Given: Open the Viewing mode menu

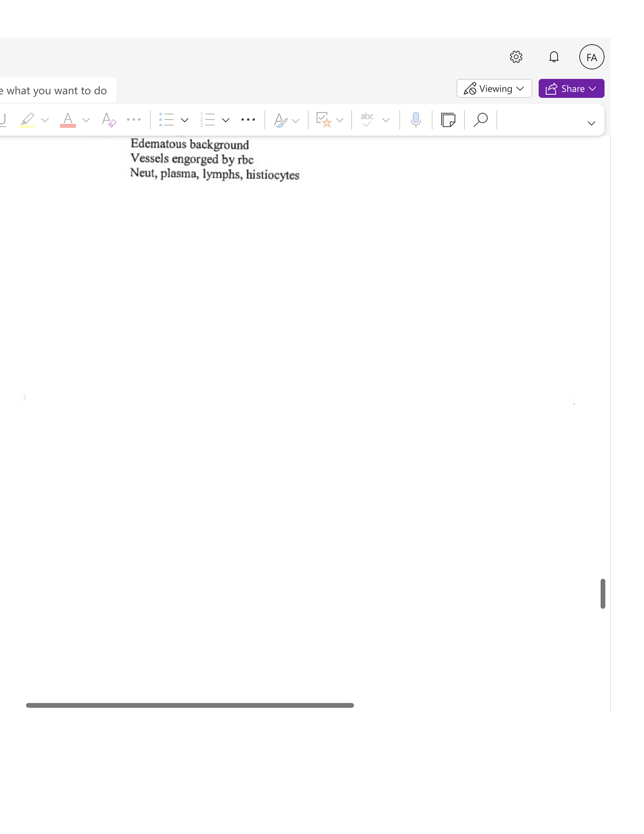Looking at the screenshot, I should [494, 89].
